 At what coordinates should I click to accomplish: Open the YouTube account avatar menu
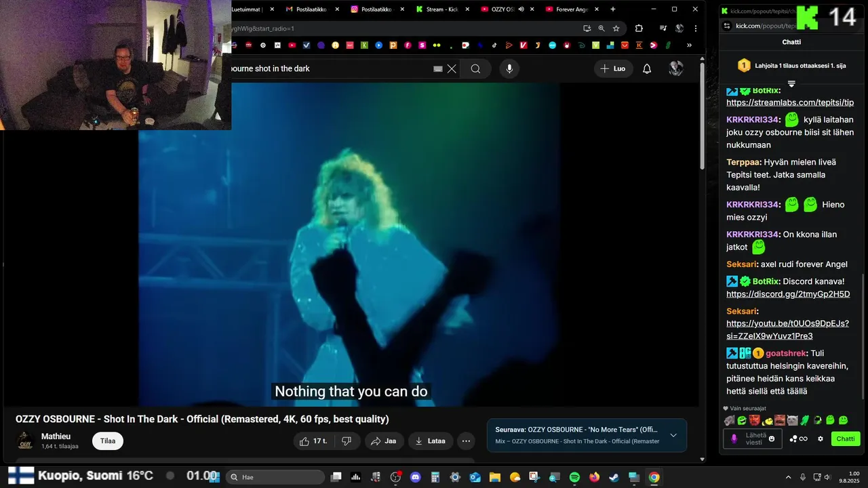tap(676, 68)
